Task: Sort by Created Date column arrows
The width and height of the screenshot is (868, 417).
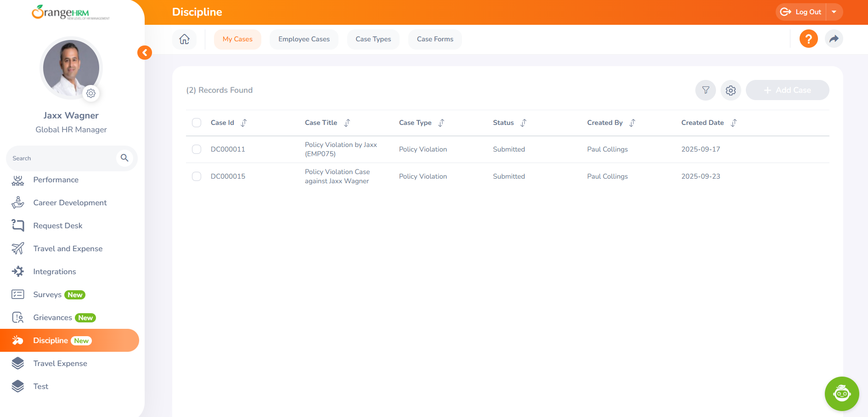Action: point(733,123)
